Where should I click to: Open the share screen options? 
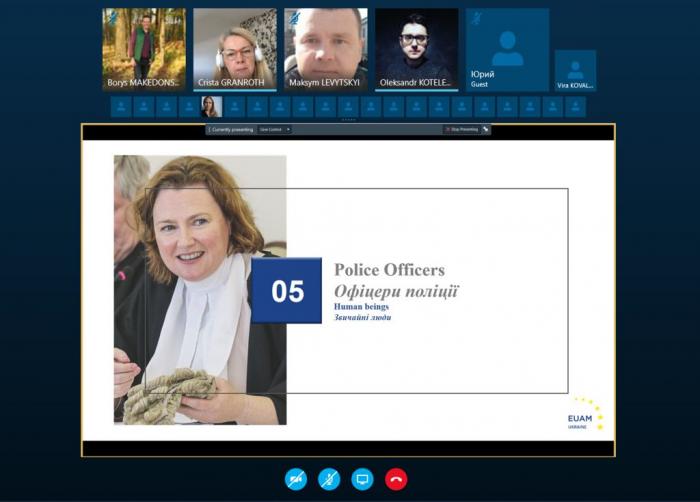363,479
